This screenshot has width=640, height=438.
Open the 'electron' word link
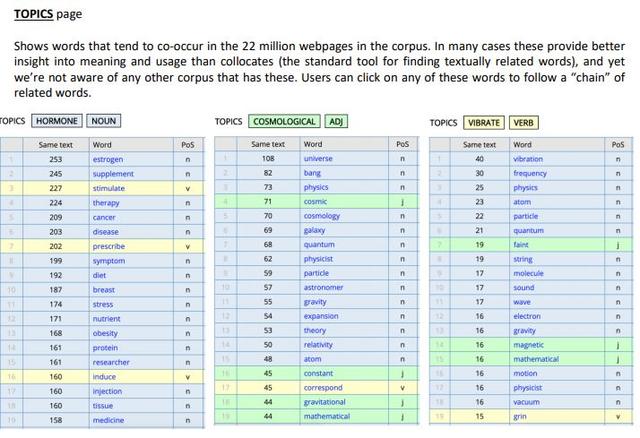pos(527,316)
